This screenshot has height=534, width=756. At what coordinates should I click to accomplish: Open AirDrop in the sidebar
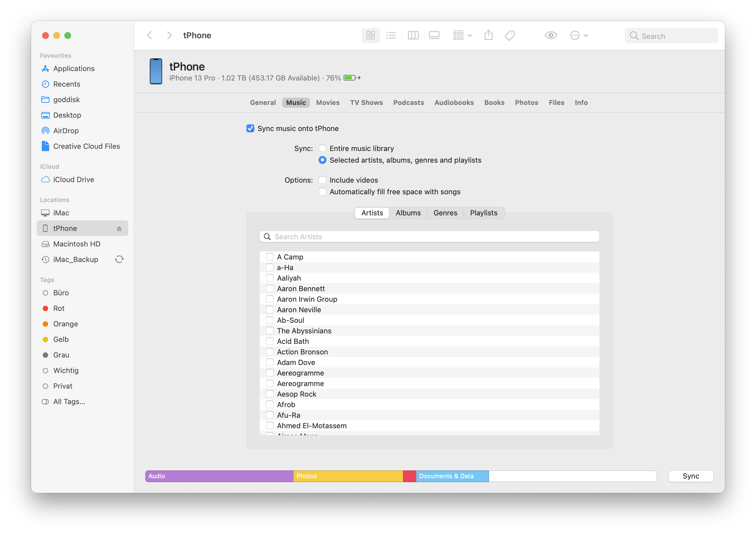tap(82, 131)
